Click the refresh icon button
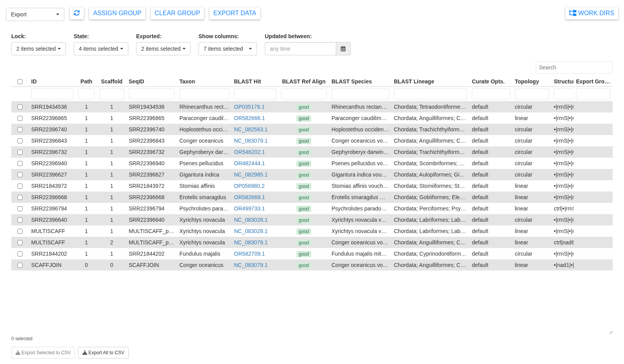 coord(77,13)
